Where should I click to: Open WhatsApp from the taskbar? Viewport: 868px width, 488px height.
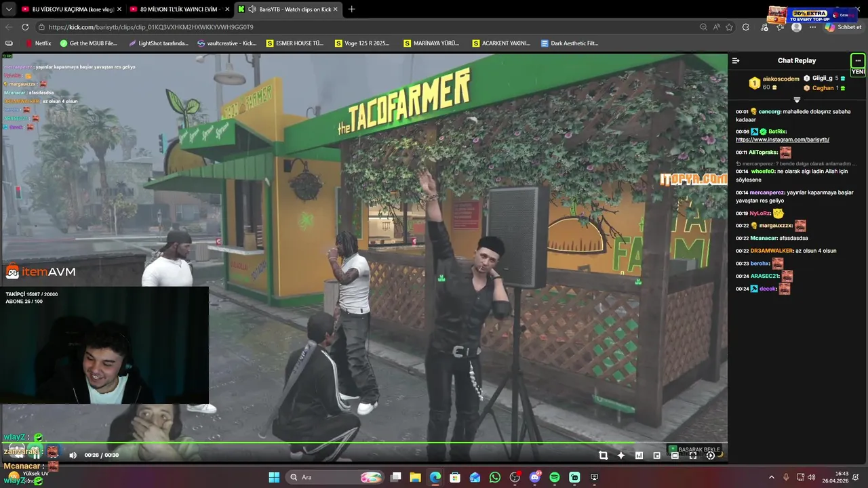click(494, 477)
